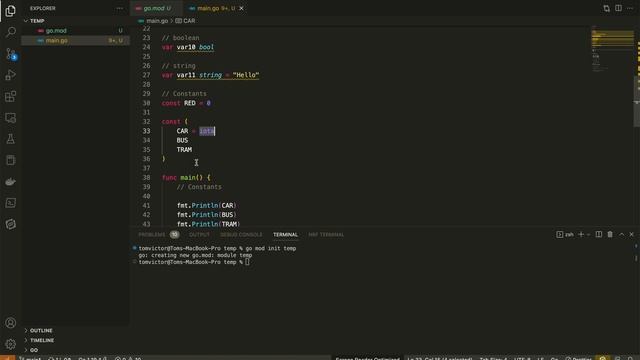Screen dimensions: 640x360
Task: Click fmt.Println(BUS) on line 42
Action: (207, 215)
